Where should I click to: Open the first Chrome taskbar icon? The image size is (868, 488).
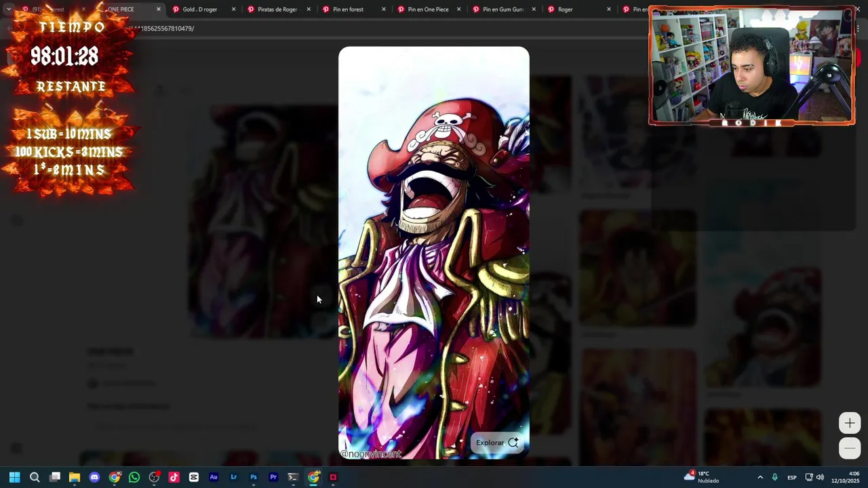click(115, 477)
